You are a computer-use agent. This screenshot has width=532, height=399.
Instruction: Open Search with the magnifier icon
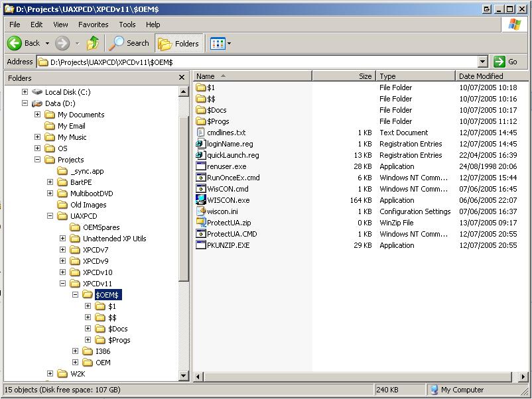coord(116,43)
